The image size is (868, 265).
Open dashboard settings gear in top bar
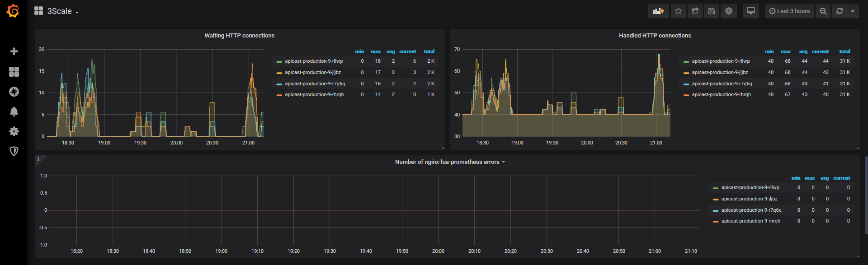[x=728, y=11]
